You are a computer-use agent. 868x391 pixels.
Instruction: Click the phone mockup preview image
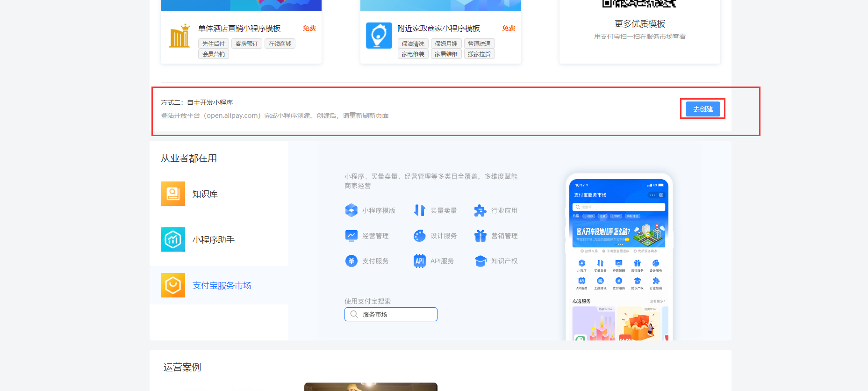[x=619, y=257]
